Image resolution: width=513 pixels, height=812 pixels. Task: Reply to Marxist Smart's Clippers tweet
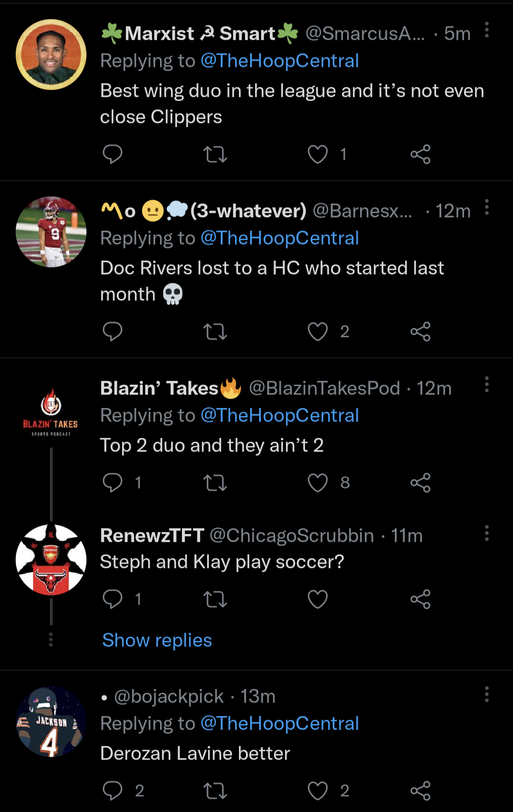(x=113, y=154)
